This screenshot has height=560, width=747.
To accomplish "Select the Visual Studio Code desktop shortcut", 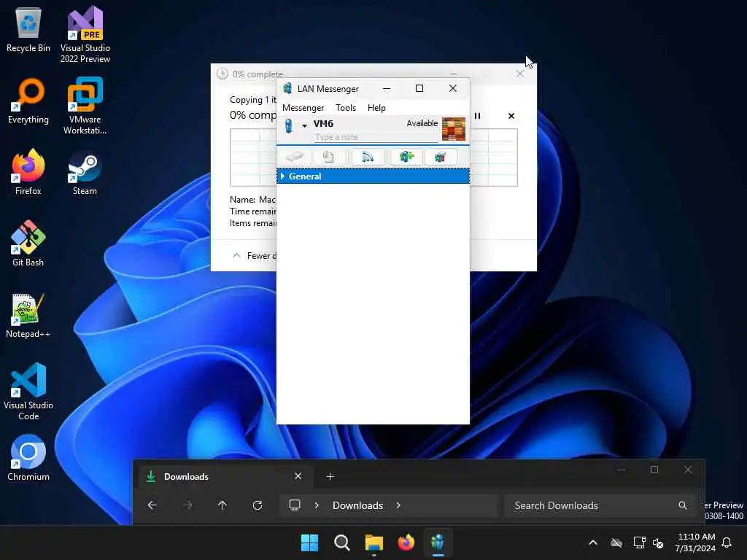I will click(28, 392).
